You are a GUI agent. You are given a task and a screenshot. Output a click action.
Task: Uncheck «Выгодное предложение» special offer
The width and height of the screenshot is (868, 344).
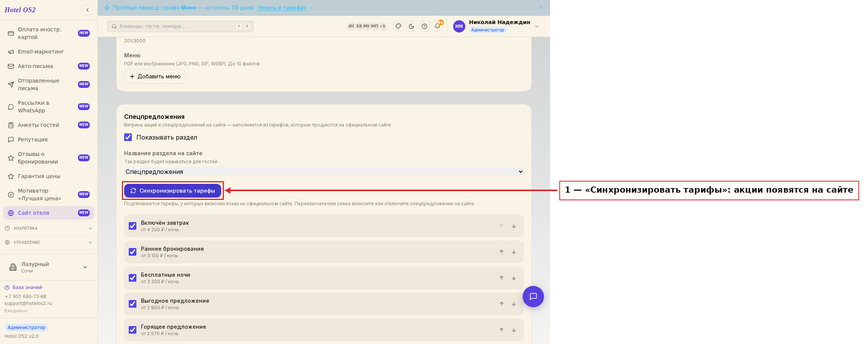(x=133, y=304)
